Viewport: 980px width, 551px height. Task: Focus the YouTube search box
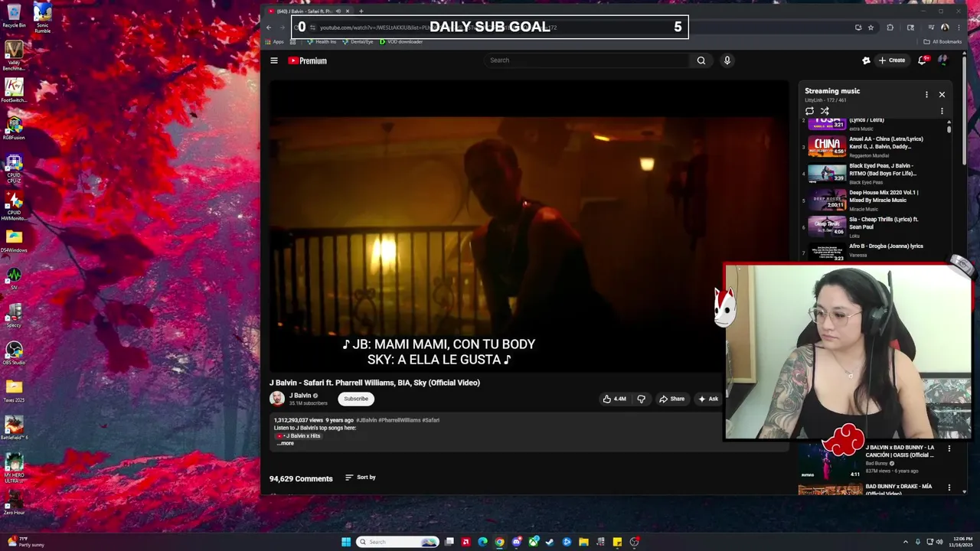click(x=588, y=60)
